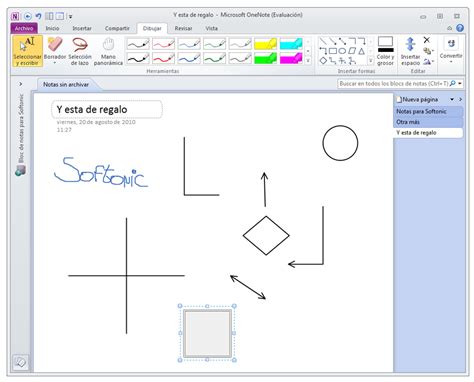Screen dimensions: 474x382
Task: Pick the thick green pen
Action: (x=214, y=58)
